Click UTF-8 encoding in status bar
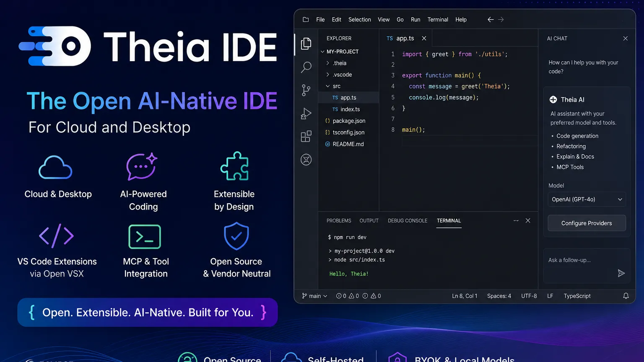 coord(529,296)
